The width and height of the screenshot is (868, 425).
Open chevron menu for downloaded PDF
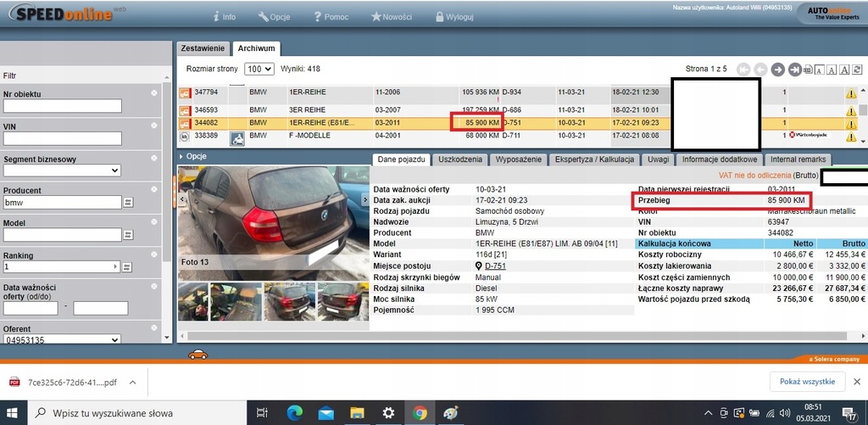(x=131, y=383)
